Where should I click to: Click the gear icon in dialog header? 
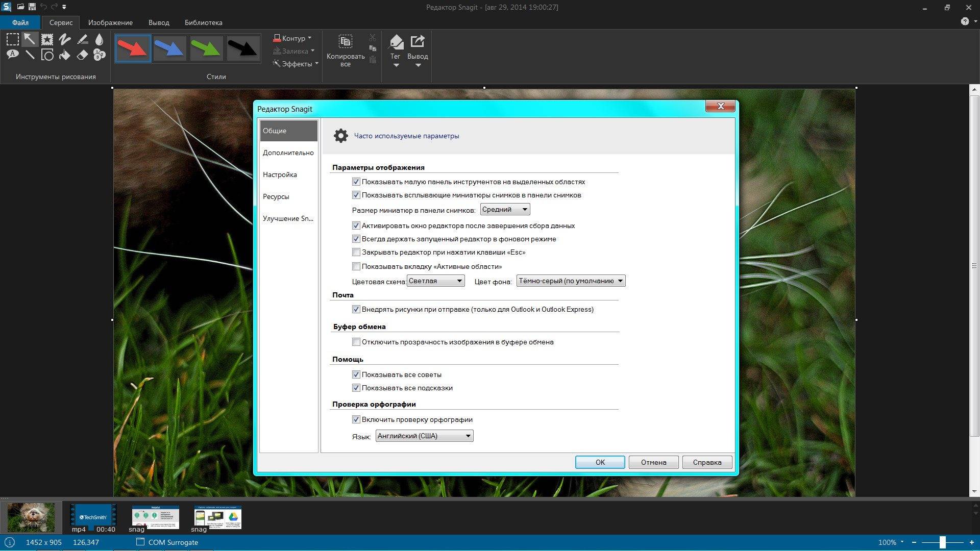(340, 136)
